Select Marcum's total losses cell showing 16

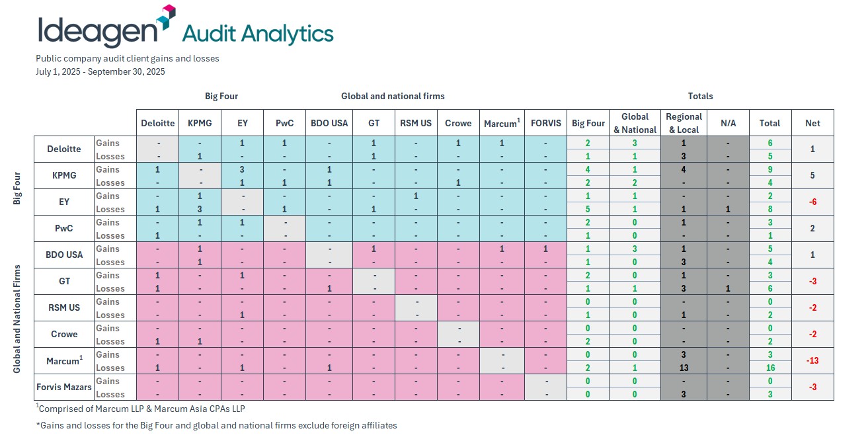pos(770,368)
